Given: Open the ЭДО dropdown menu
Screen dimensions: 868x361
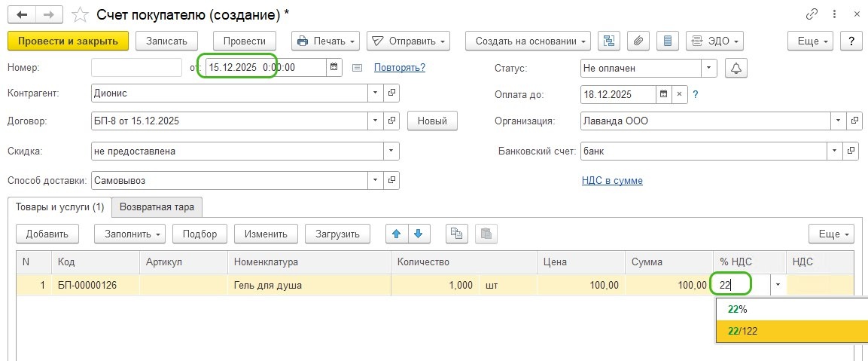Looking at the screenshot, I should (x=714, y=41).
